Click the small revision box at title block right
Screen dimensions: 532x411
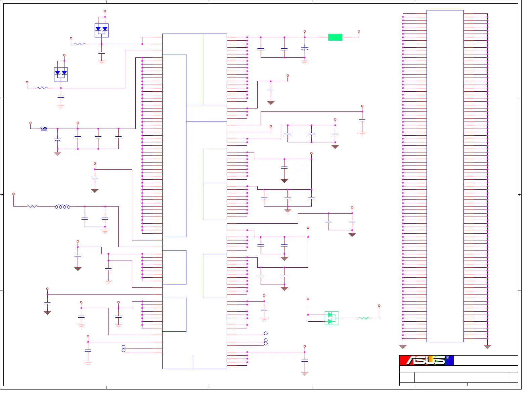(x=513, y=377)
